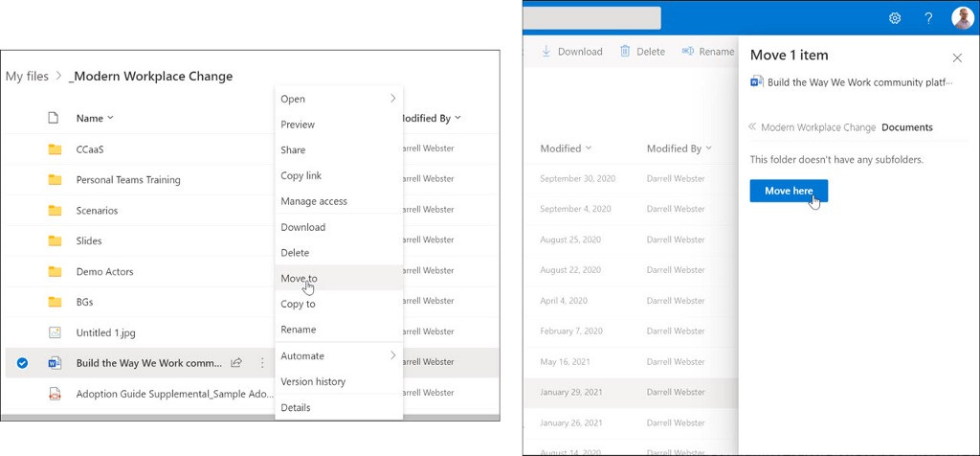Open more actions dots on Build the Way We Work row
The height and width of the screenshot is (456, 980).
pyautogui.click(x=262, y=363)
